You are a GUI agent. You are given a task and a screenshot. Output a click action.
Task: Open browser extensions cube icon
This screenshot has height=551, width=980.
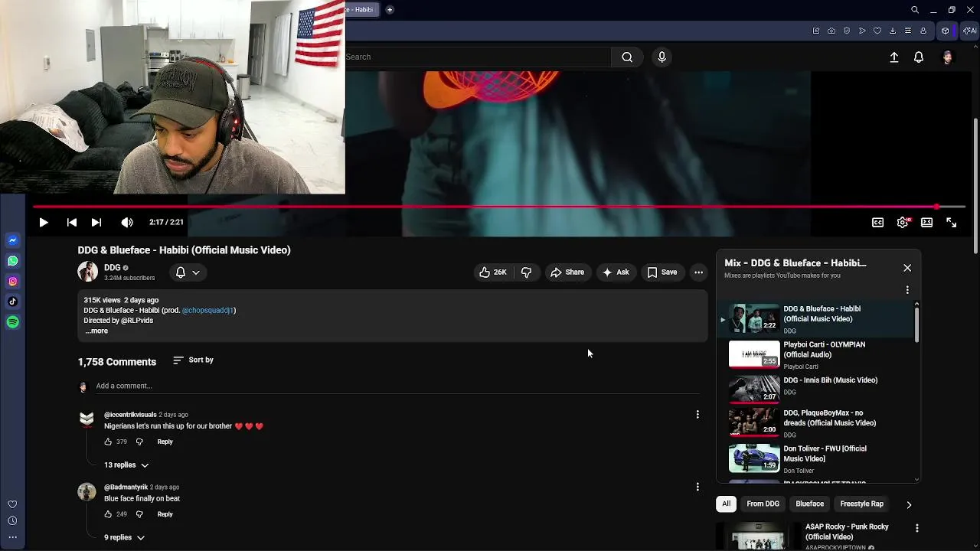946,31
